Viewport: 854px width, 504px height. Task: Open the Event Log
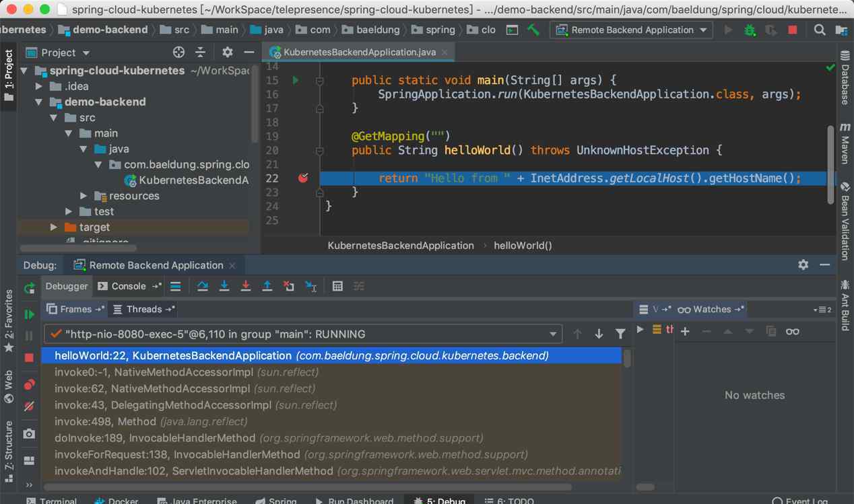click(x=800, y=501)
